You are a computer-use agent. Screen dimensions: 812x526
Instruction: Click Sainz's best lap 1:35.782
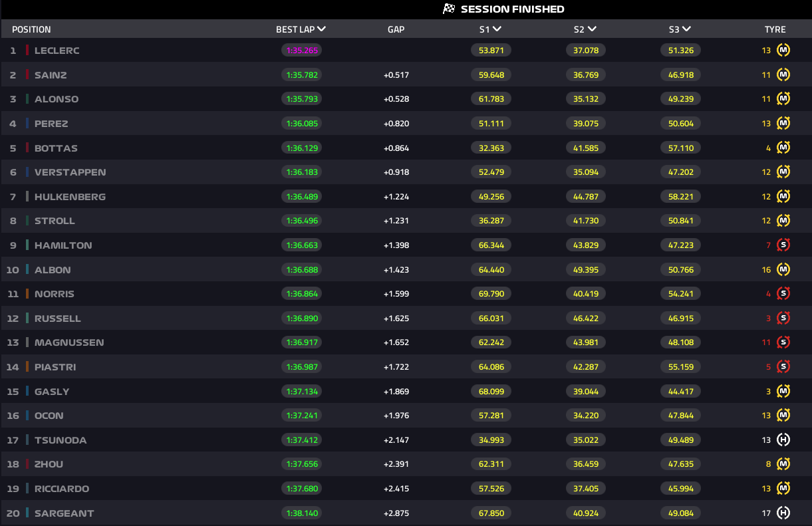(301, 75)
